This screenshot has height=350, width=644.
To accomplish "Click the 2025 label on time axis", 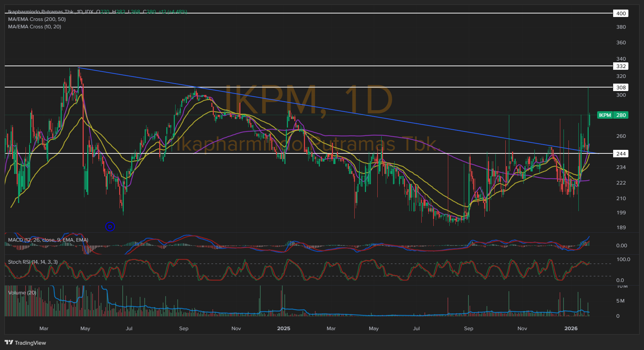I will tap(283, 328).
